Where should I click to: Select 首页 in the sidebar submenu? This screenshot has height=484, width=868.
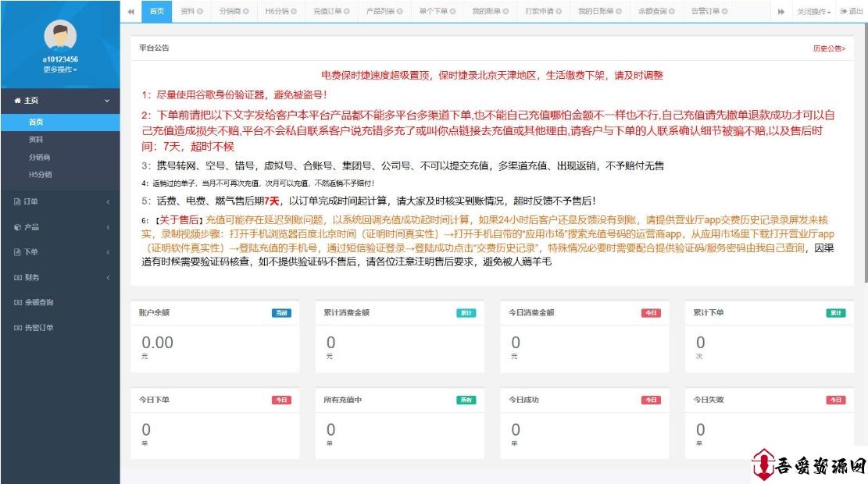coord(60,122)
